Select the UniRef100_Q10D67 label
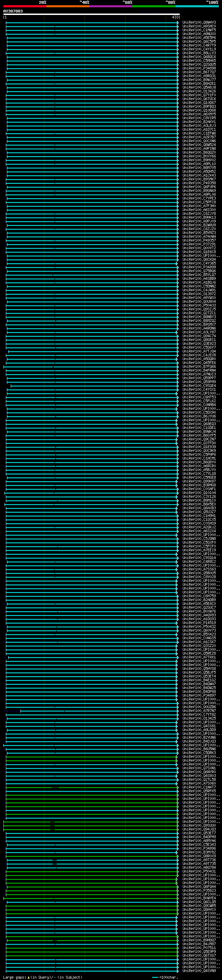The width and height of the screenshot is (222, 980). click(x=199, y=103)
